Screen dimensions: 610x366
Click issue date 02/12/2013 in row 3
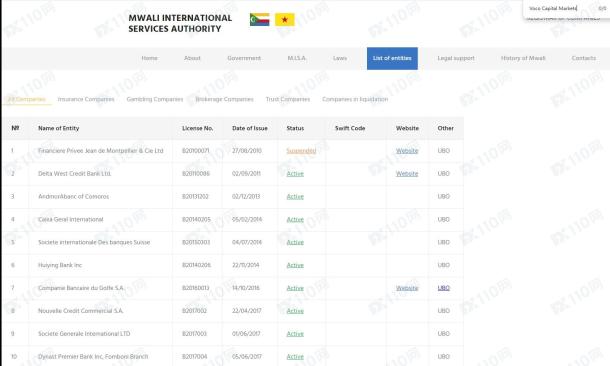point(246,196)
